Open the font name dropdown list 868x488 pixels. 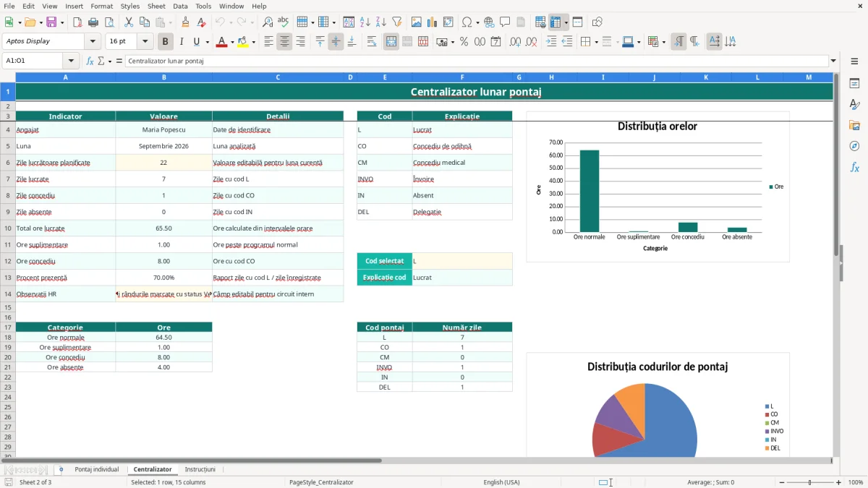point(91,42)
